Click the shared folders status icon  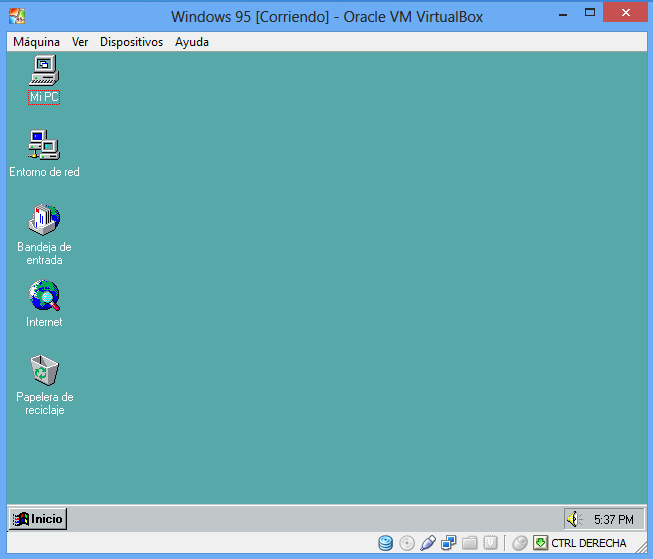470,543
